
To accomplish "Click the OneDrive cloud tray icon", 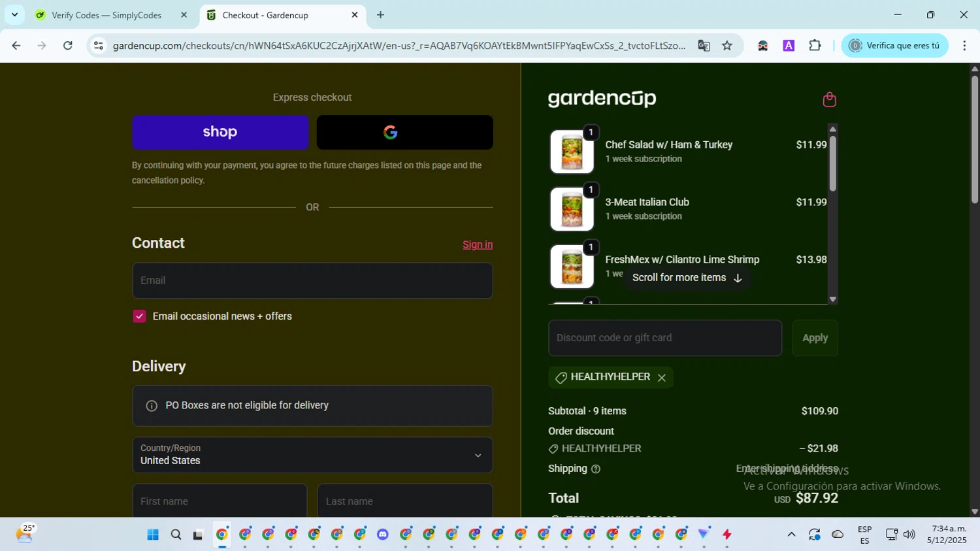I will click(x=837, y=535).
